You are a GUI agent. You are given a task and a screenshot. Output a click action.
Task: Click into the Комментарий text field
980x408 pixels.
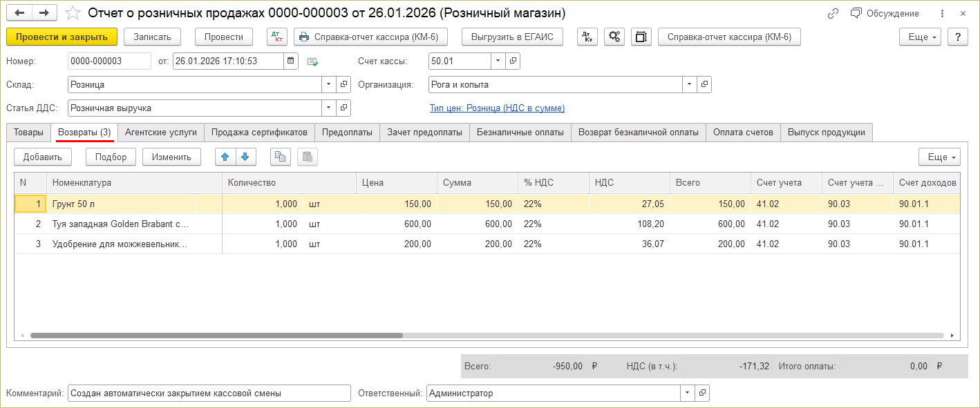(x=209, y=393)
